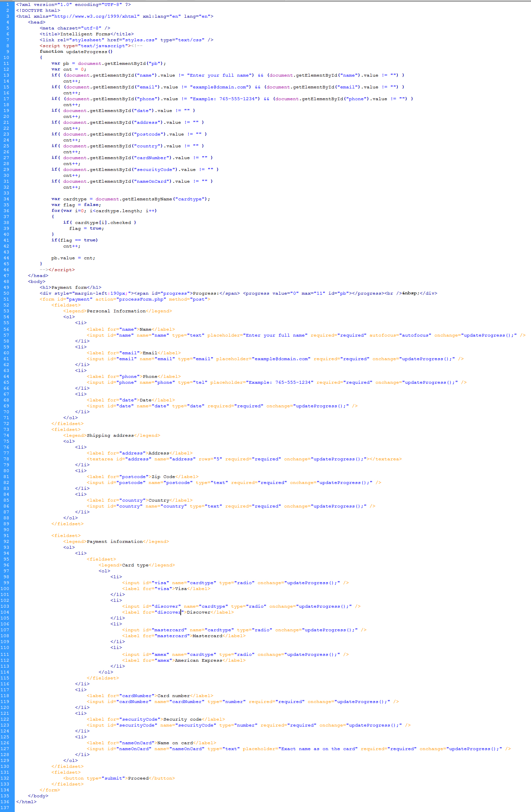Click line number 115 in the gutter
Screen dimensions: 531x812
click(5, 678)
